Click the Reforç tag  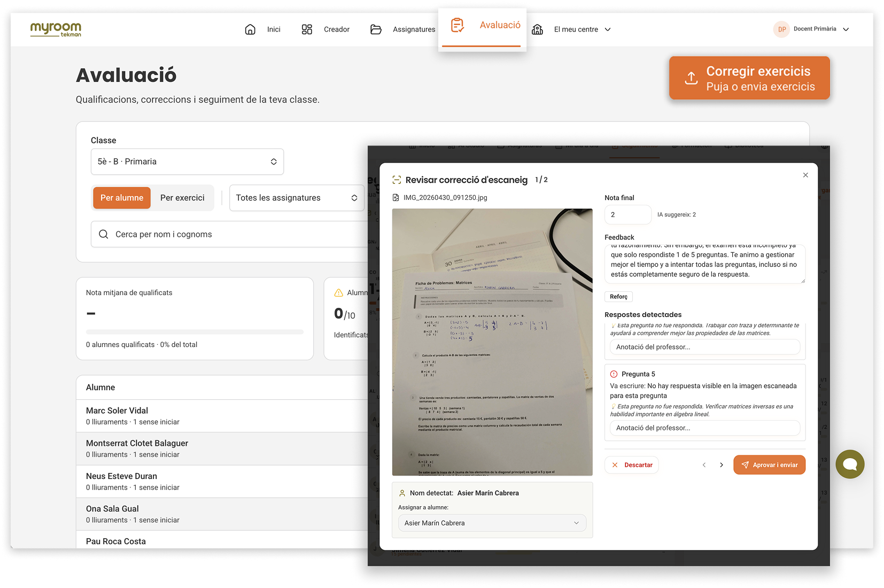point(619,297)
